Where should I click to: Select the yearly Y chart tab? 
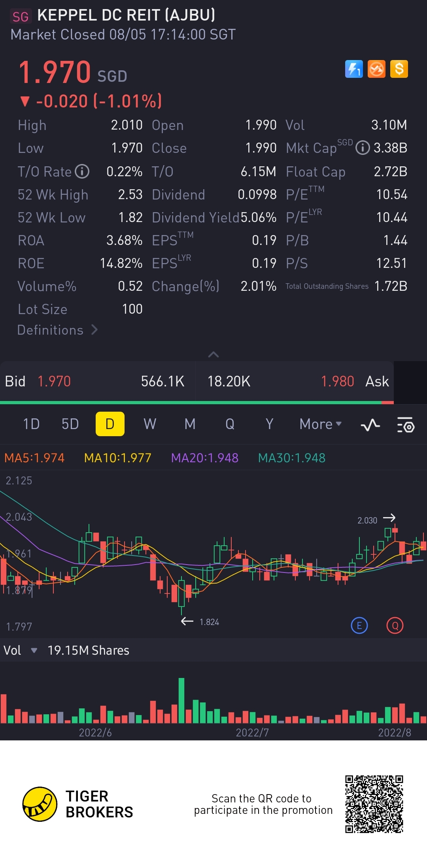[x=270, y=424]
